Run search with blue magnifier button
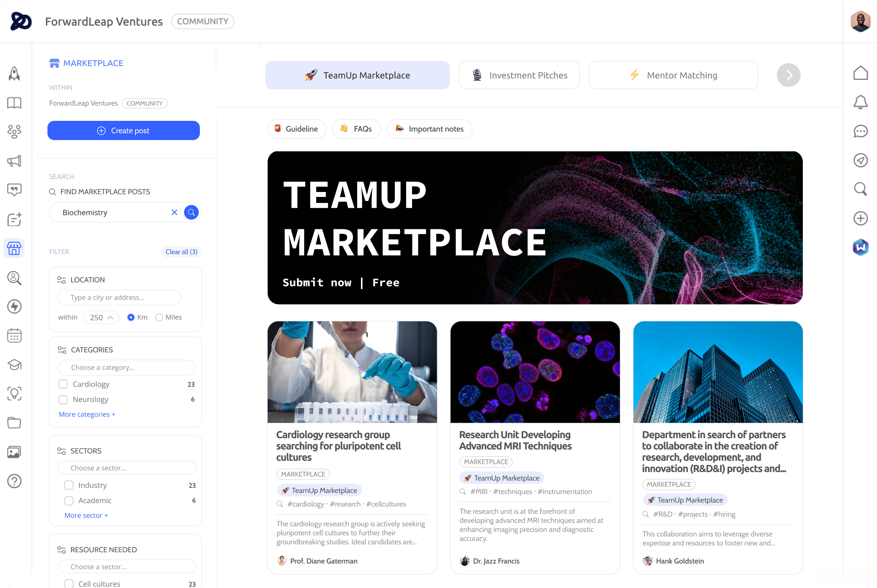This screenshot has height=588, width=877. tap(191, 212)
